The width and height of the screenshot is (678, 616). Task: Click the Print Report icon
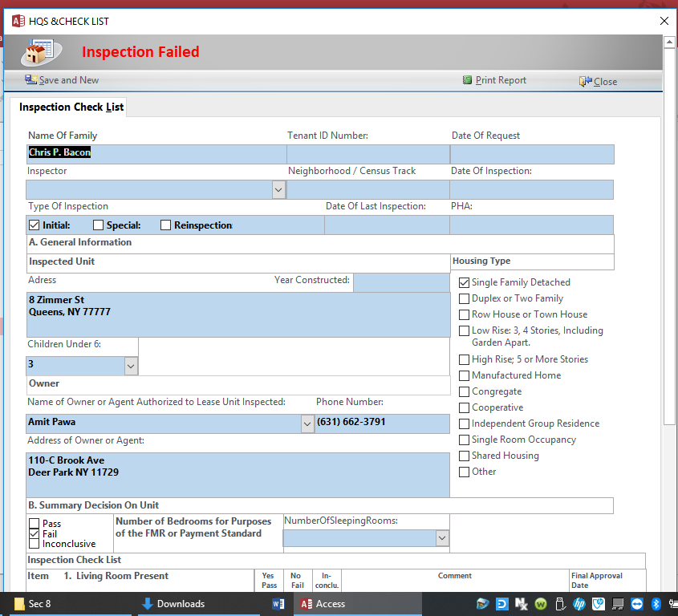467,80
